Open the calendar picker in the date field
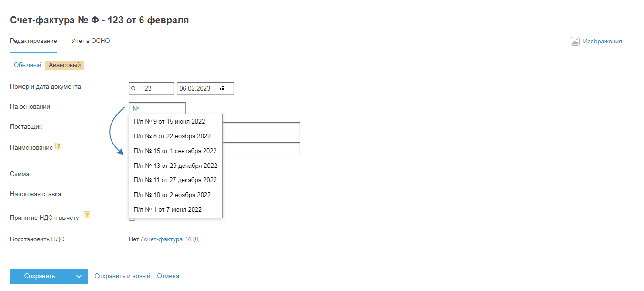This screenshot has height=291, width=644. click(x=223, y=89)
